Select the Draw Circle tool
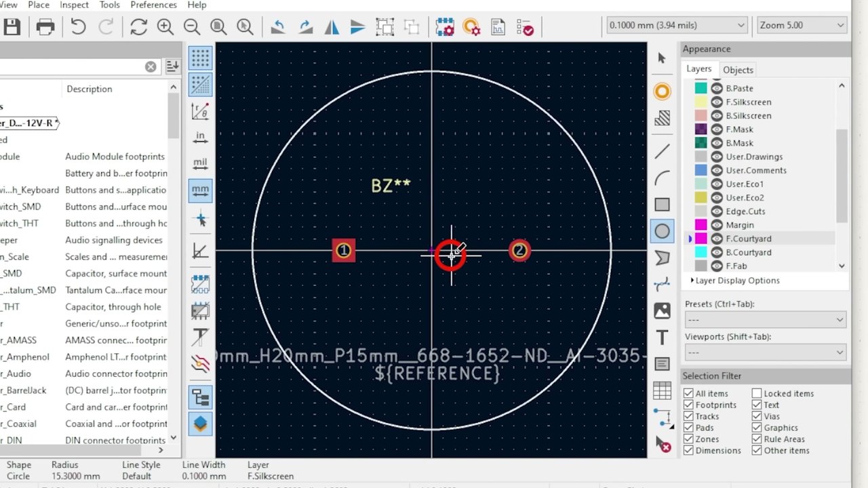This screenshot has height=488, width=868. [x=662, y=232]
